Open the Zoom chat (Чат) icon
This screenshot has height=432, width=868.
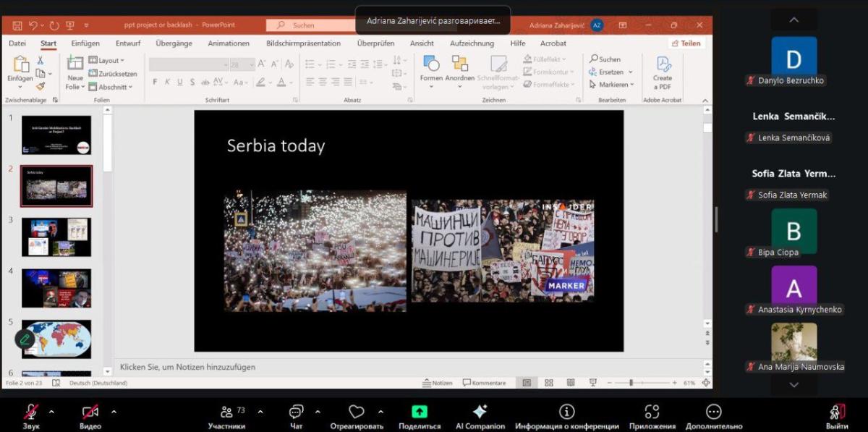coord(296,412)
